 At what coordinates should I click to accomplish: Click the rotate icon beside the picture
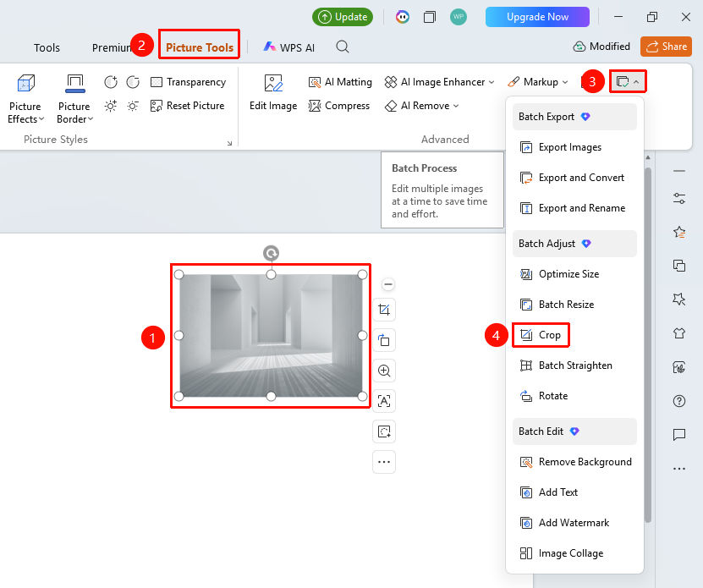(x=384, y=340)
